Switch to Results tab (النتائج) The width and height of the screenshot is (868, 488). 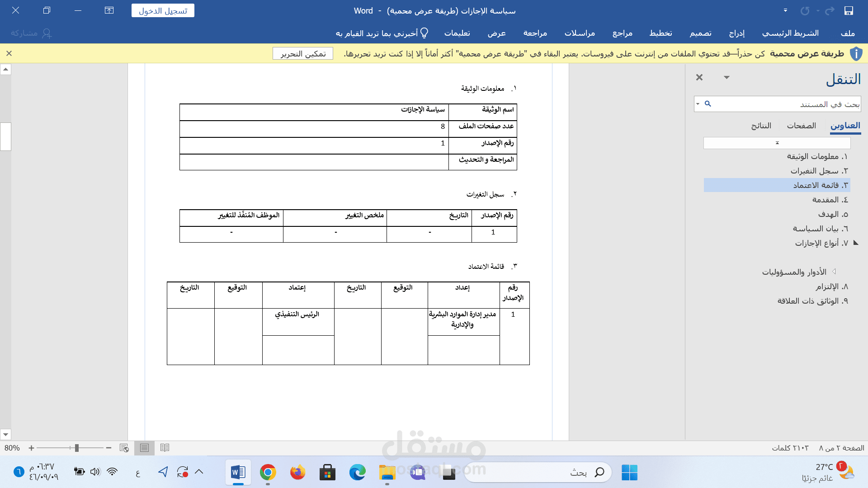pyautogui.click(x=761, y=126)
